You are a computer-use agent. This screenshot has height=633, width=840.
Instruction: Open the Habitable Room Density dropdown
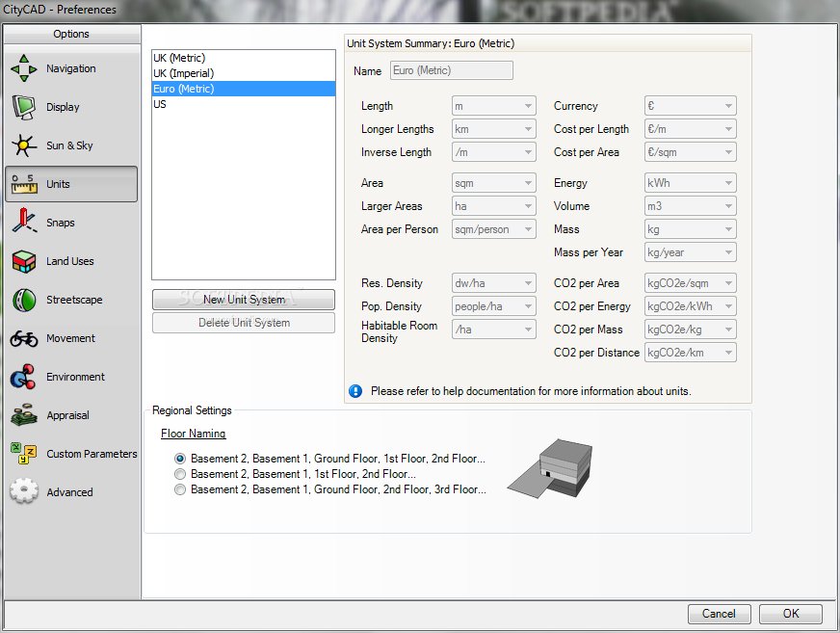(x=493, y=330)
